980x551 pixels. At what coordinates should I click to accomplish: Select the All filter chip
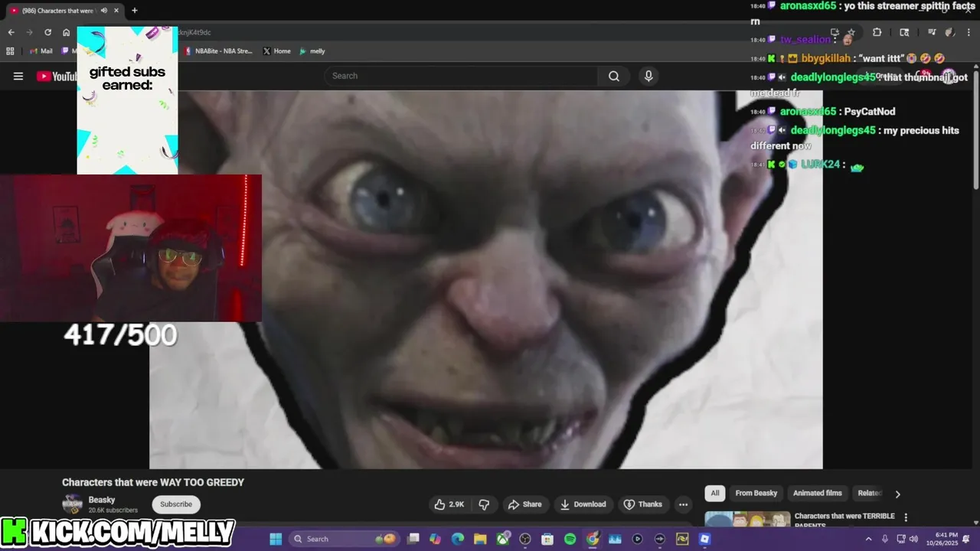coord(715,494)
